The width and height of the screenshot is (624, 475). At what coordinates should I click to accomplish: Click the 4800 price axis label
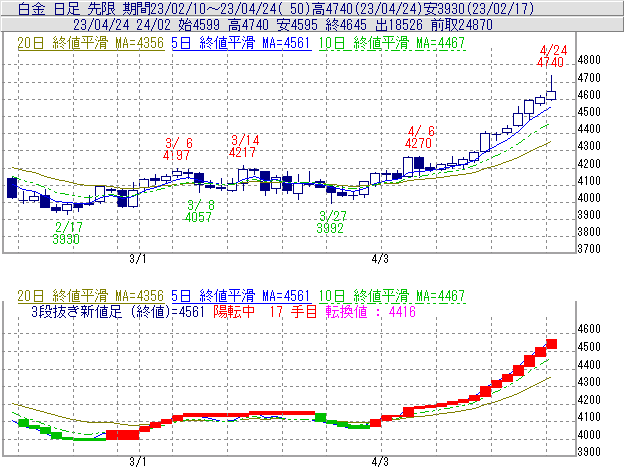pos(589,60)
